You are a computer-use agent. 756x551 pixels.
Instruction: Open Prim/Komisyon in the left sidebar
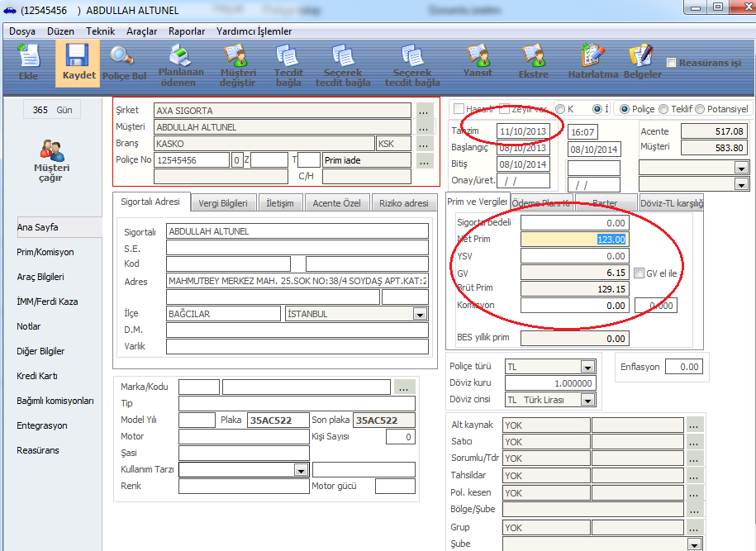tap(45, 252)
